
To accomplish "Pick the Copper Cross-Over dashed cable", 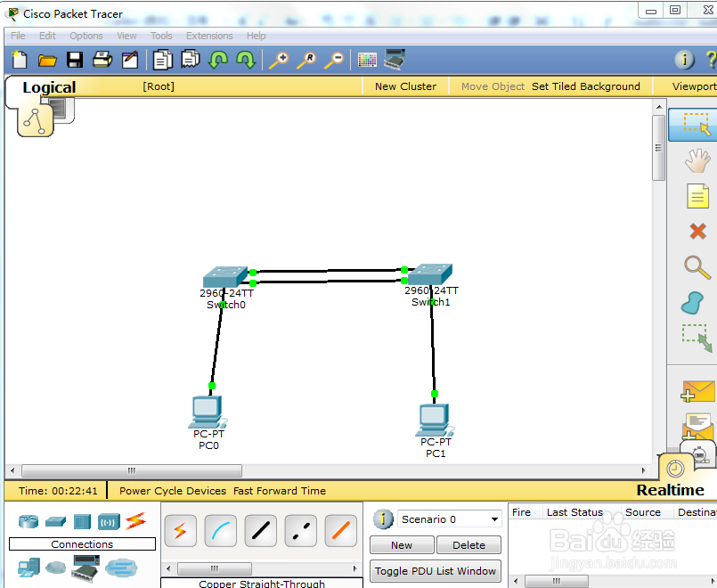I will coord(300,530).
